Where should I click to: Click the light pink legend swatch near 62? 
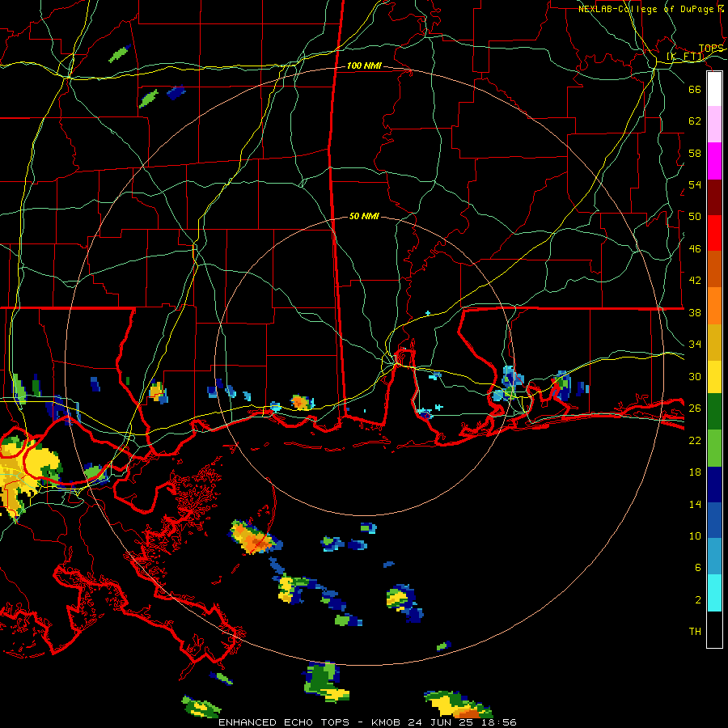tap(714, 125)
